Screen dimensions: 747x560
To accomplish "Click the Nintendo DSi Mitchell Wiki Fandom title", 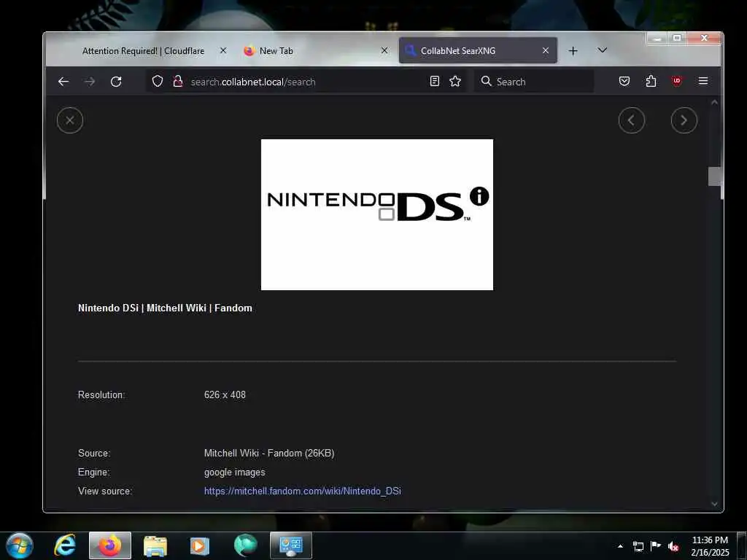I will pyautogui.click(x=165, y=308).
